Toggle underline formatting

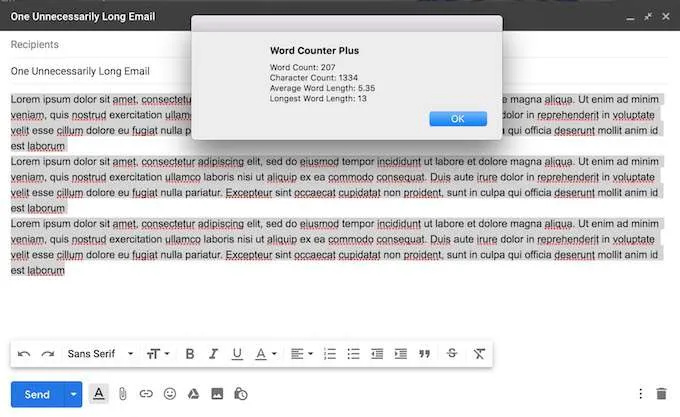coord(237,354)
